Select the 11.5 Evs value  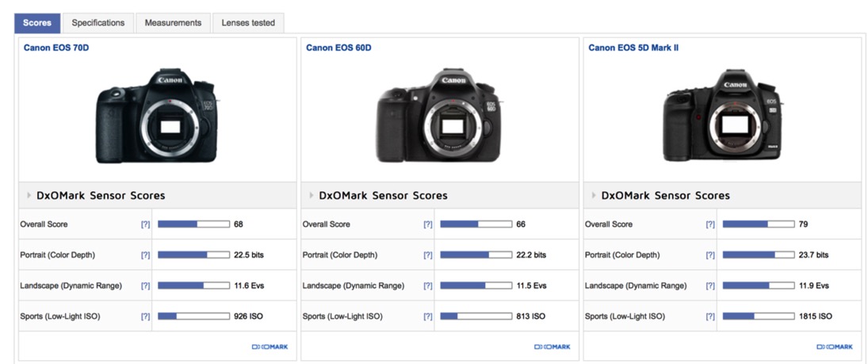[x=531, y=285]
